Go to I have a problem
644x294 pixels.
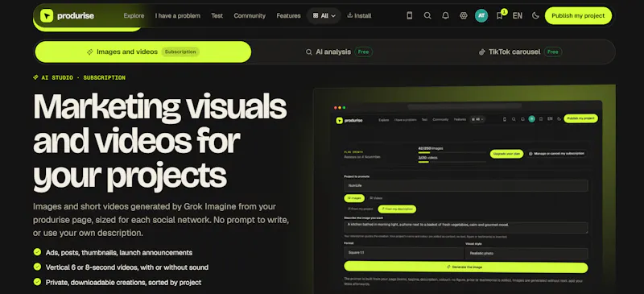[x=178, y=15]
